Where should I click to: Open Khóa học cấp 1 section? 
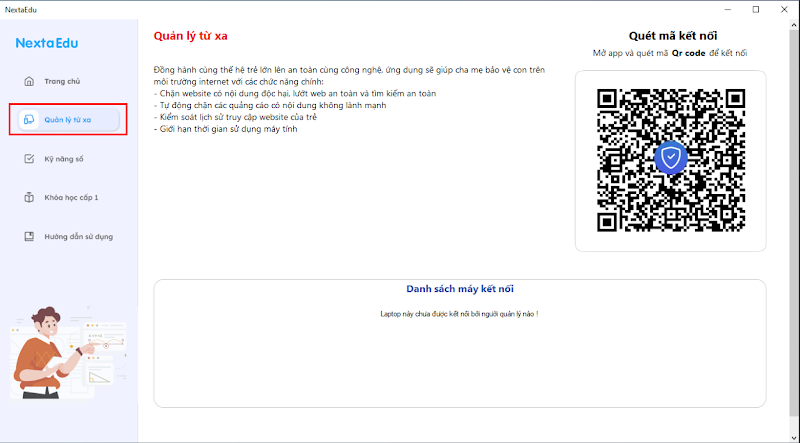71,198
